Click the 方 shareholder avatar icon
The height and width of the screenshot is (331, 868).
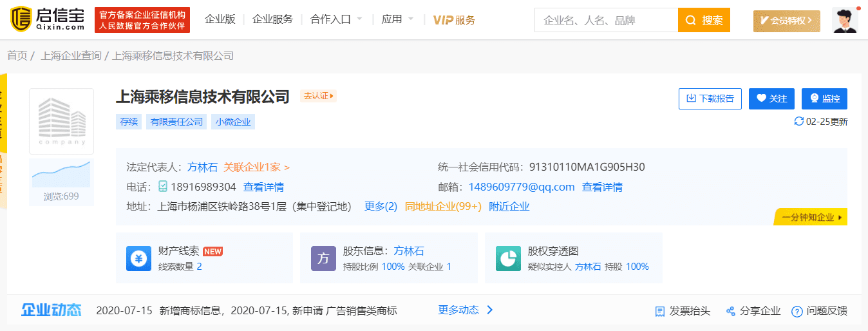(x=323, y=258)
